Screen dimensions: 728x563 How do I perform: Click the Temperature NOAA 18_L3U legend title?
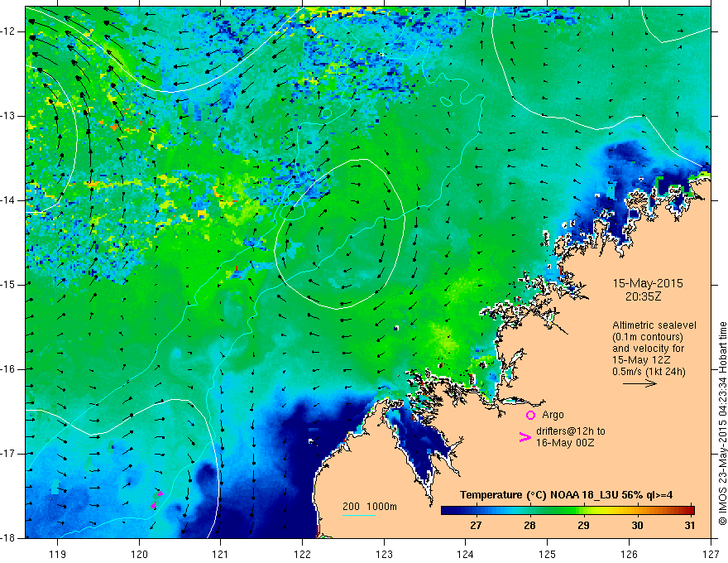tap(566, 495)
